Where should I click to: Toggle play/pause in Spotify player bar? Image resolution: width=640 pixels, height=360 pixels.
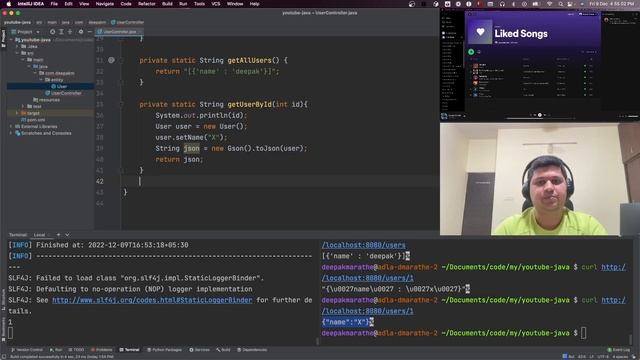[x=540, y=115]
